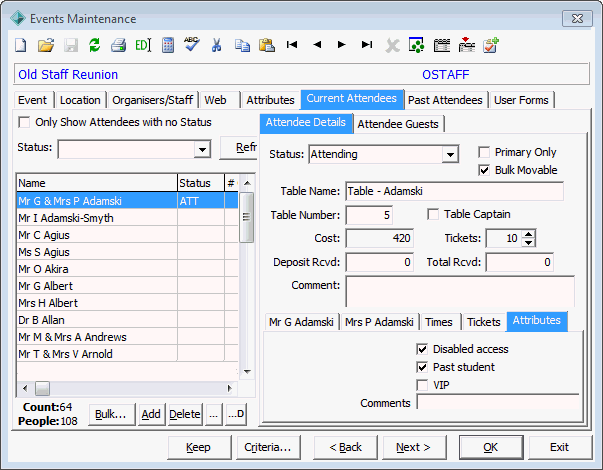Image resolution: width=603 pixels, height=470 pixels.
Task: Go to the first record
Action: [292, 45]
